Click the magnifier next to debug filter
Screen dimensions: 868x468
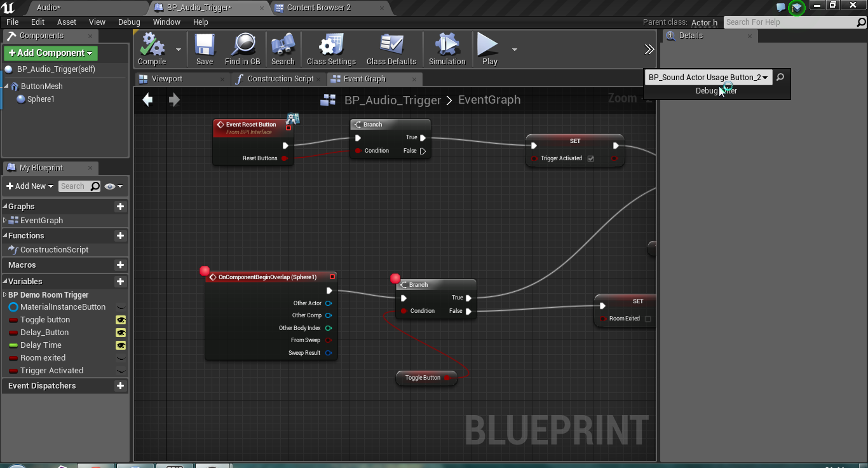[x=780, y=78]
